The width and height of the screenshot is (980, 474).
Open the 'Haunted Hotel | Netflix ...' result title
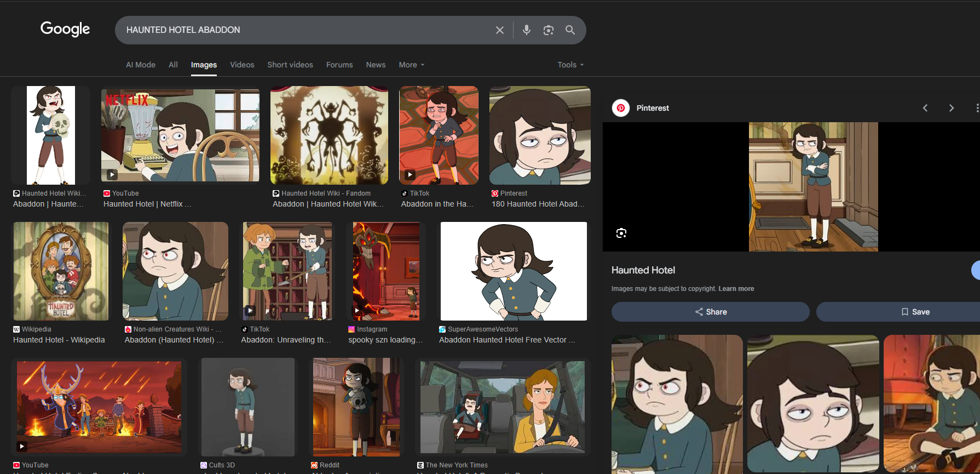[x=147, y=204]
